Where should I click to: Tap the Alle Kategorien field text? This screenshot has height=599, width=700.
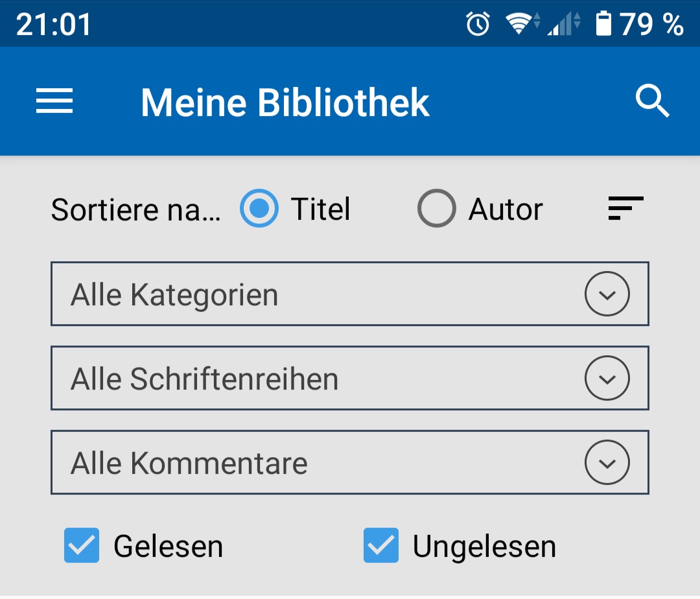point(174,295)
